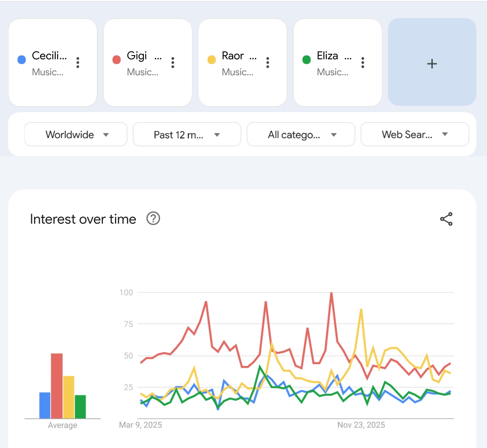
Task: Click the 'Nov 23, 2025' axis date
Action: 361,425
